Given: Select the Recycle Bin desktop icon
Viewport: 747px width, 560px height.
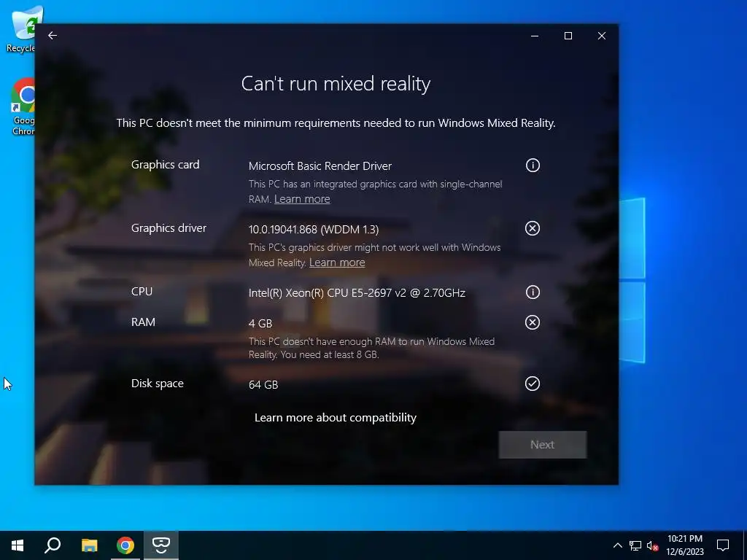Looking at the screenshot, I should (x=21, y=29).
